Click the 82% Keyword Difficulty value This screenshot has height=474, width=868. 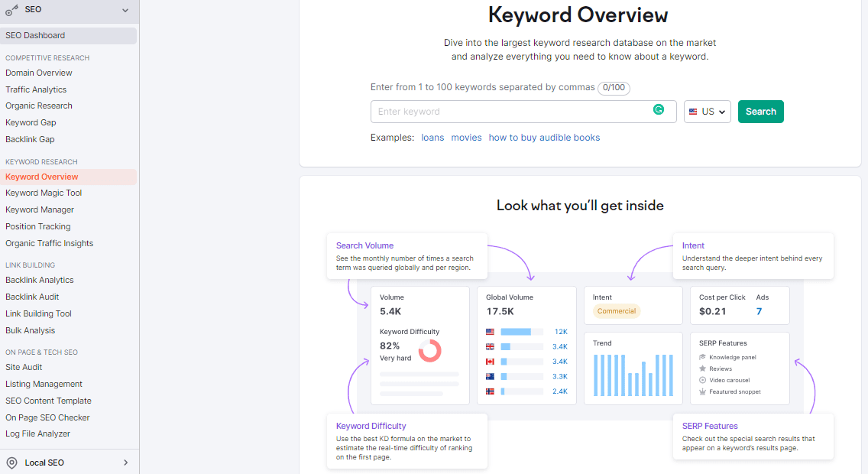click(390, 346)
